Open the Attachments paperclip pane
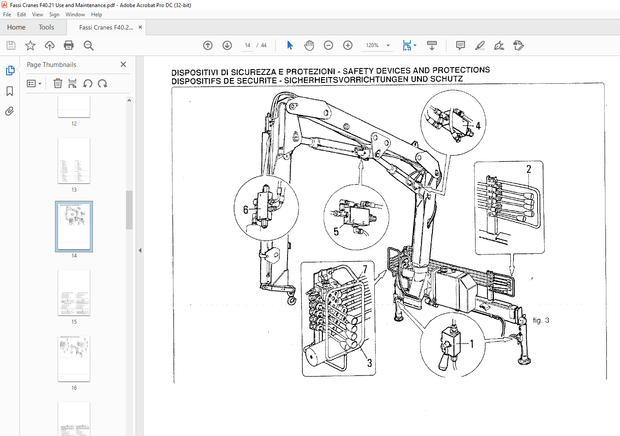Viewport: 620px width, 436px height. click(10, 111)
